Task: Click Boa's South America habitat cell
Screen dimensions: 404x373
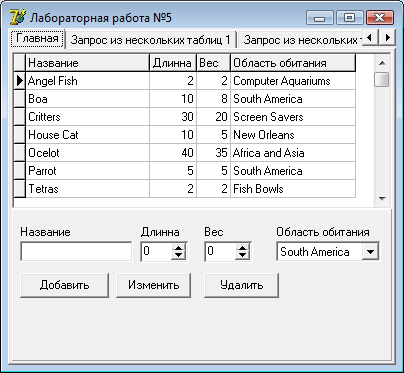Action: (x=293, y=99)
